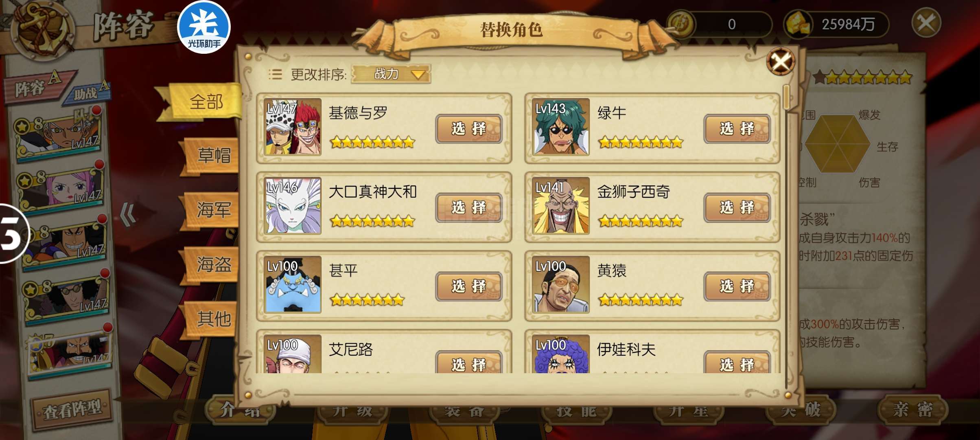Select 基德与罗 character portrait
Screen dimensions: 980x440
tap(292, 127)
